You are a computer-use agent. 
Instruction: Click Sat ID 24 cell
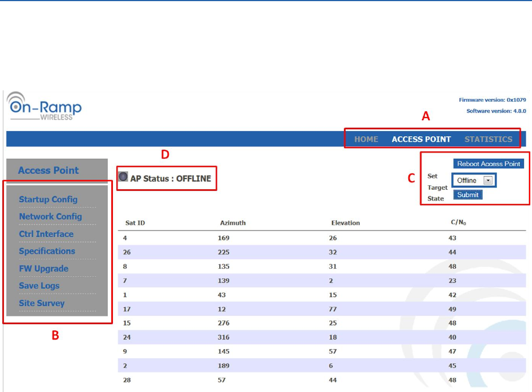pos(127,337)
